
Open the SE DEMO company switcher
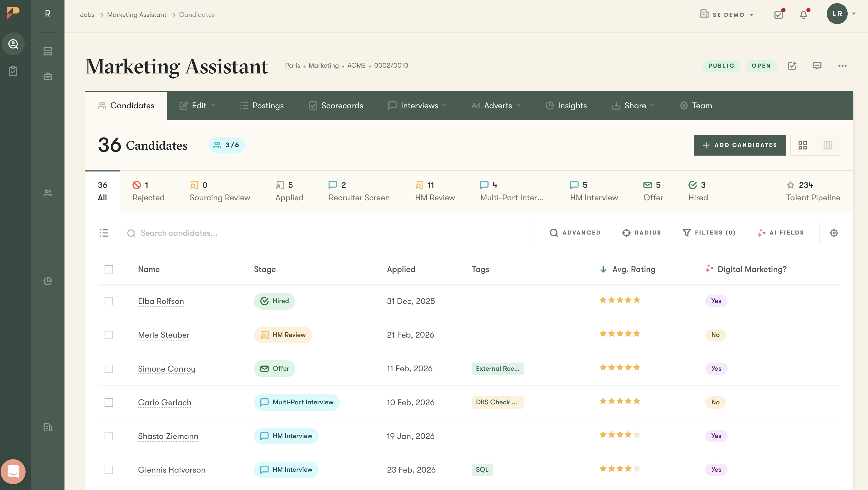(x=727, y=15)
